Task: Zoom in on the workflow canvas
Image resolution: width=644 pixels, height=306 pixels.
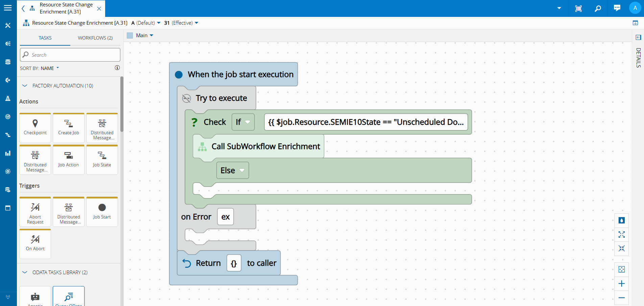Action: (x=621, y=284)
